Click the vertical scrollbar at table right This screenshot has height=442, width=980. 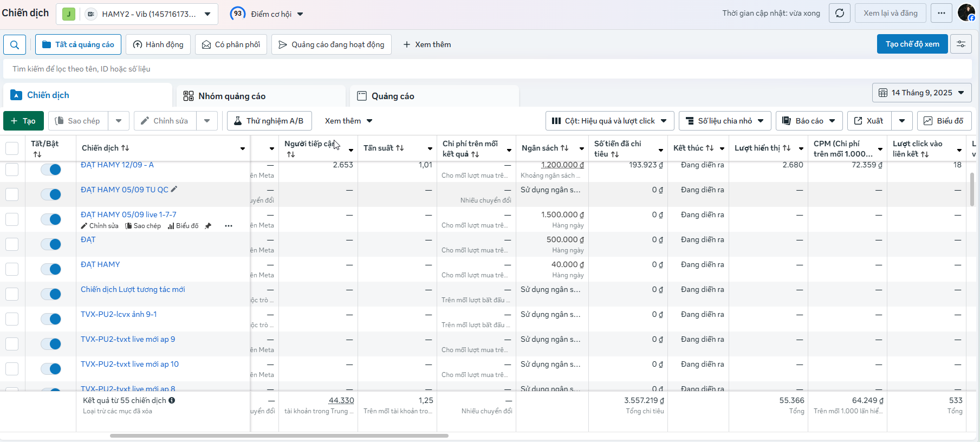972,190
